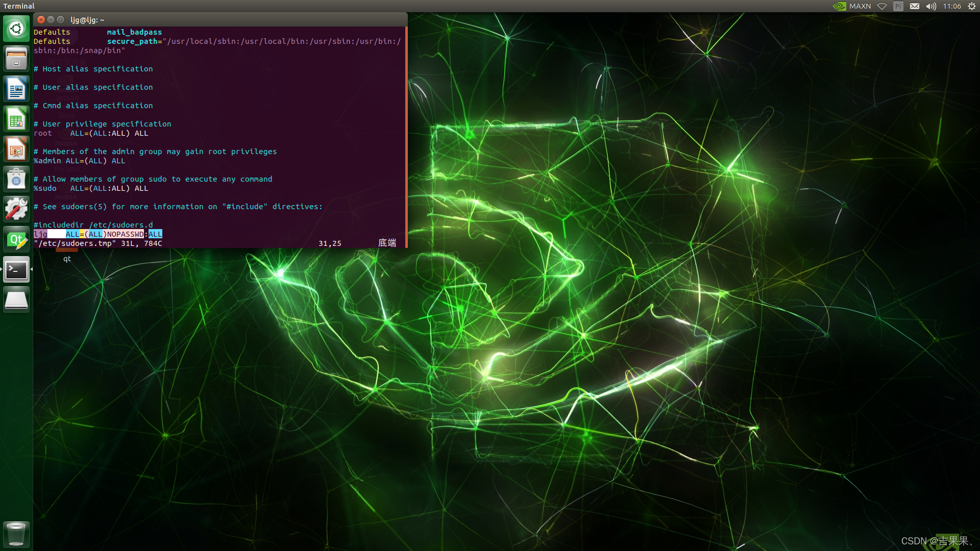980x551 pixels.
Task: Launch Qt Creator from dock
Action: tap(16, 240)
